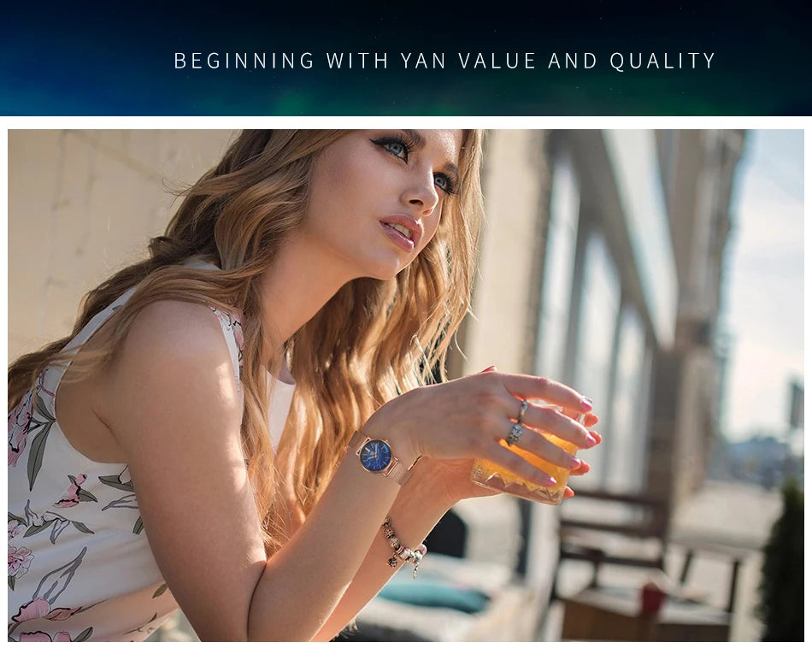
Task: Click the upper ring on her finger
Action: point(523,409)
